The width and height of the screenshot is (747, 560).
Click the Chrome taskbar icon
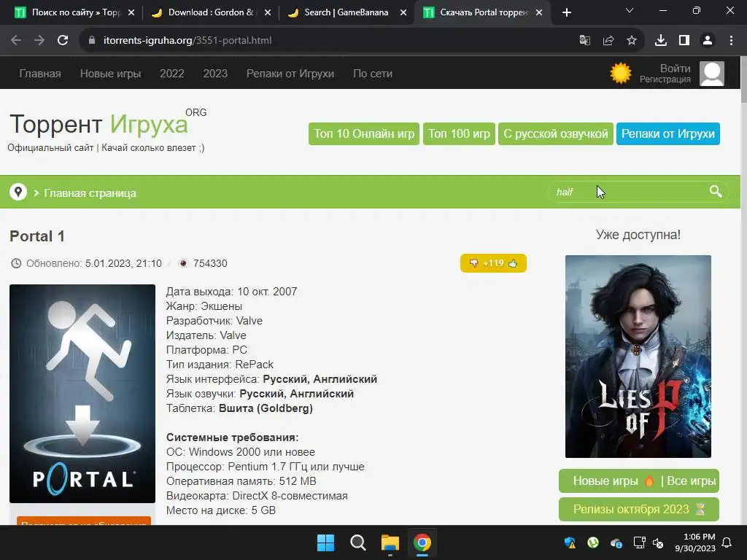tap(422, 542)
